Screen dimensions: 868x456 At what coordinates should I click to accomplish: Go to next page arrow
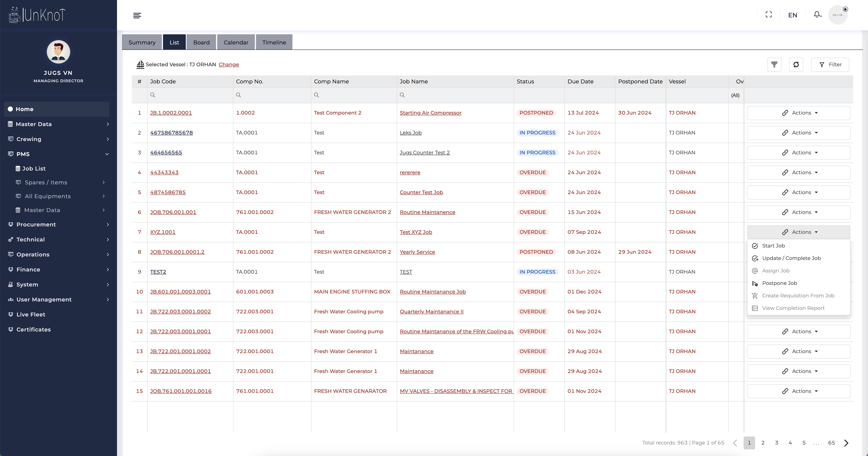click(846, 443)
